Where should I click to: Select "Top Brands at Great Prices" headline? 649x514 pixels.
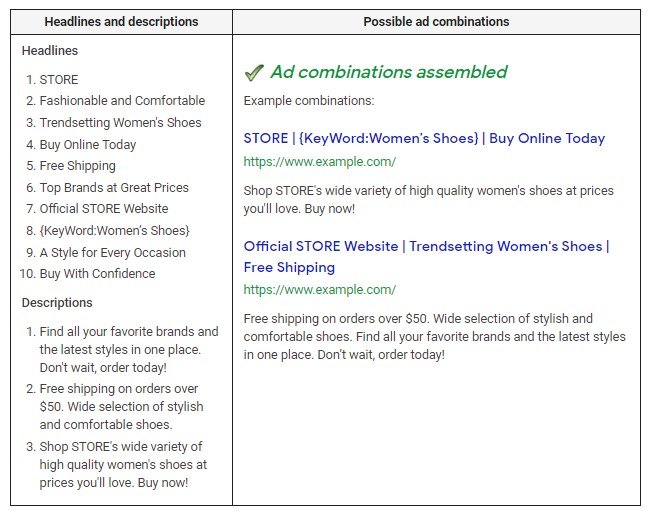coord(114,188)
